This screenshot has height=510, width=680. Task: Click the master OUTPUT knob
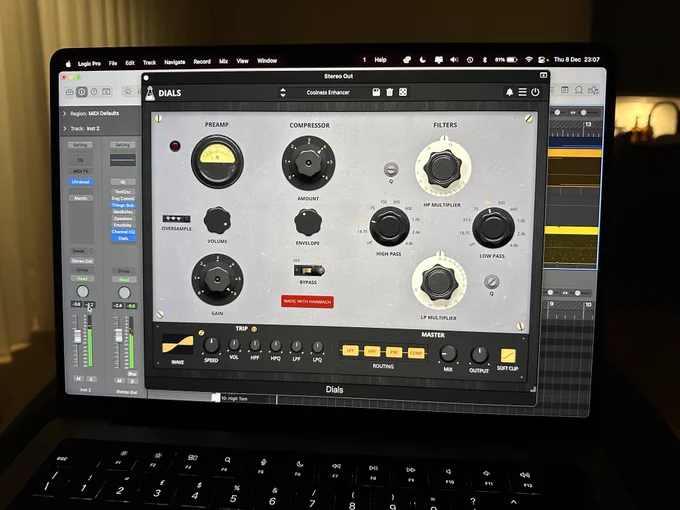point(479,355)
